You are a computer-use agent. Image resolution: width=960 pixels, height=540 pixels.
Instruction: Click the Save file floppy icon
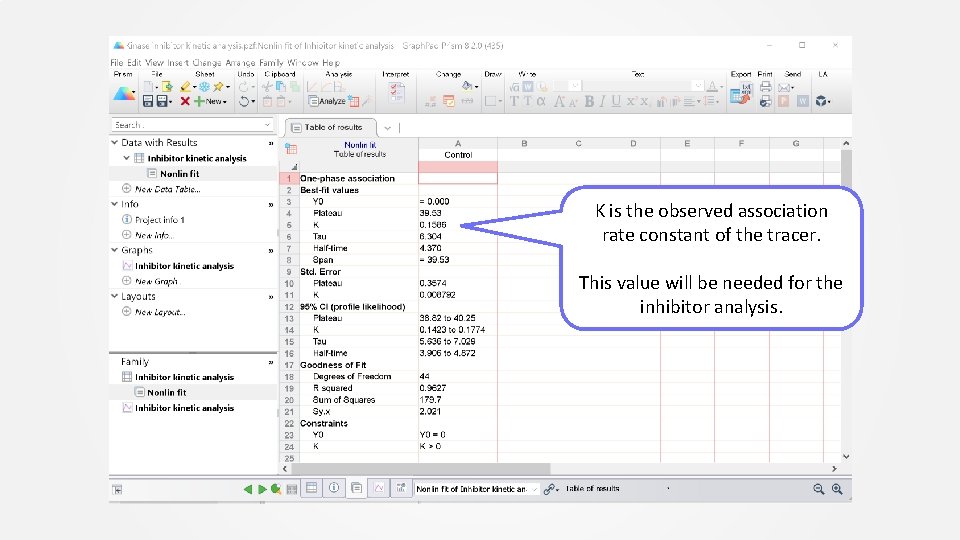(148, 102)
